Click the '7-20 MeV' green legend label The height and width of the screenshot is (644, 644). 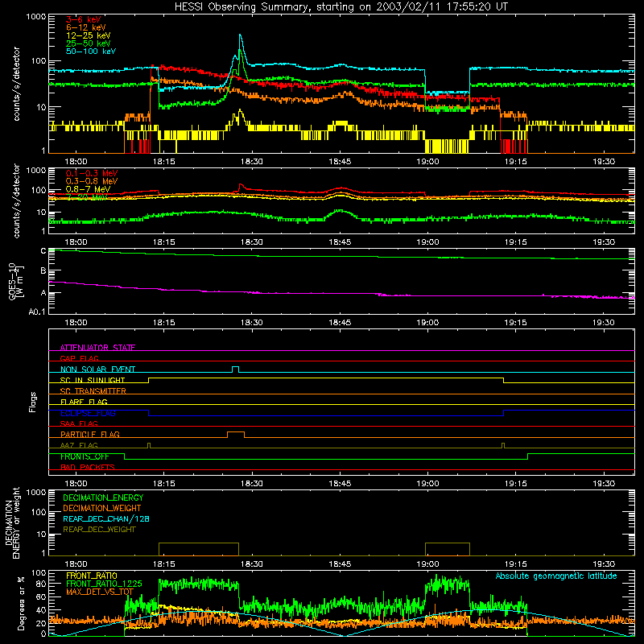(x=87, y=197)
